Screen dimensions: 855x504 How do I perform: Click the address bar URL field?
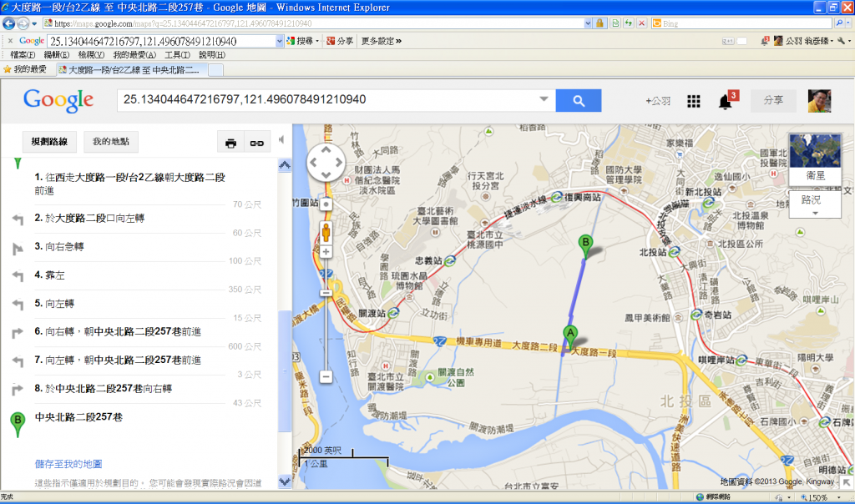[x=314, y=23]
